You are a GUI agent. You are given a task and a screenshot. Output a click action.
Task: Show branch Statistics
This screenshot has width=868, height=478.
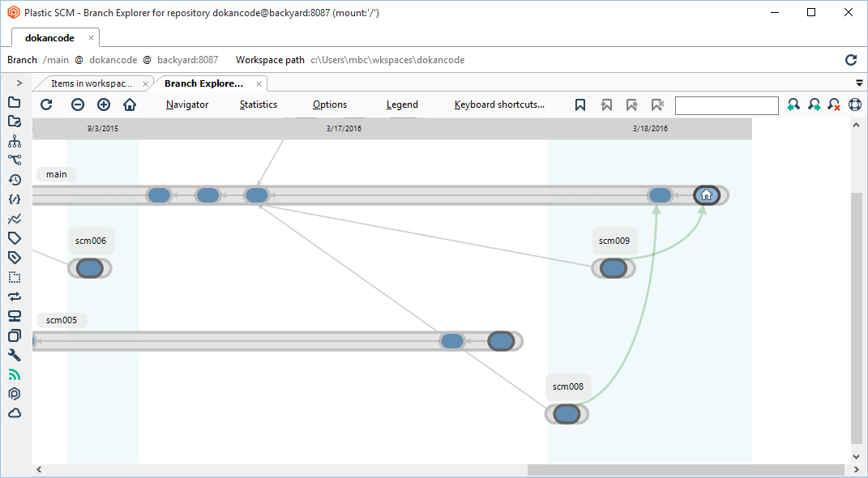coord(258,105)
